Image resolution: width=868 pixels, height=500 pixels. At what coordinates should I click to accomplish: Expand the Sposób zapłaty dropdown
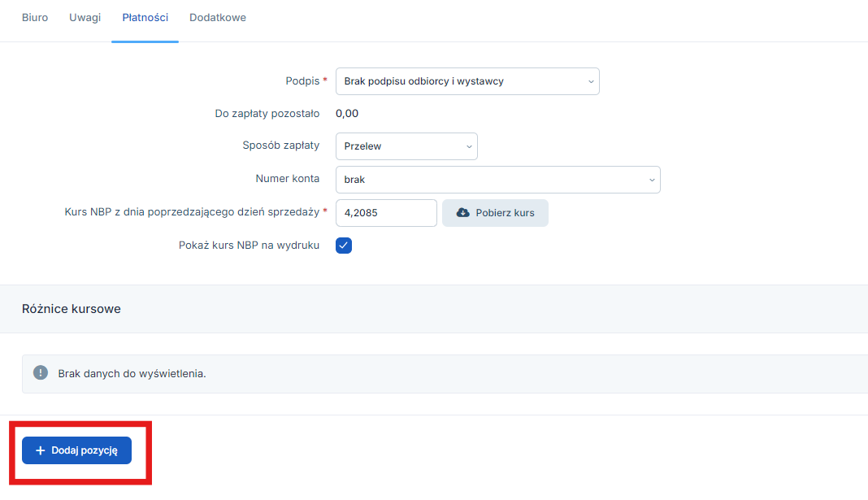tap(406, 146)
